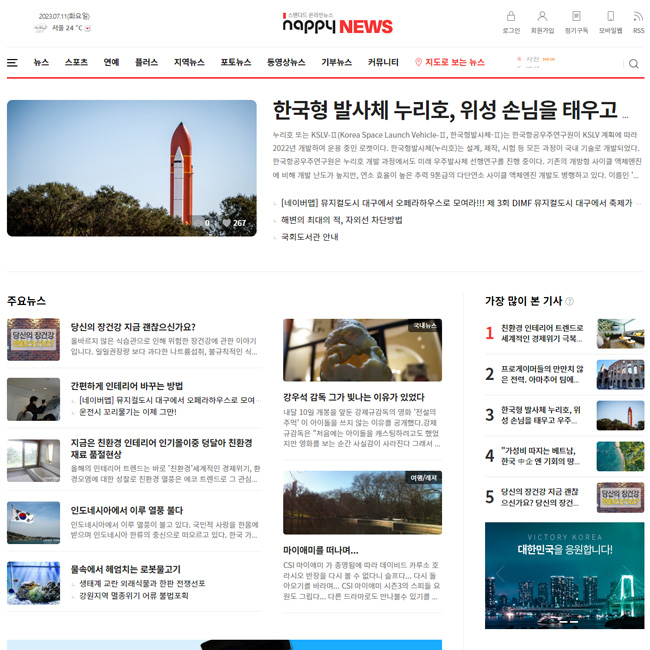Open 강원지역 멸종위기 어류 불법포획 link
Viewport: 650px width, 650px height.
point(134,596)
